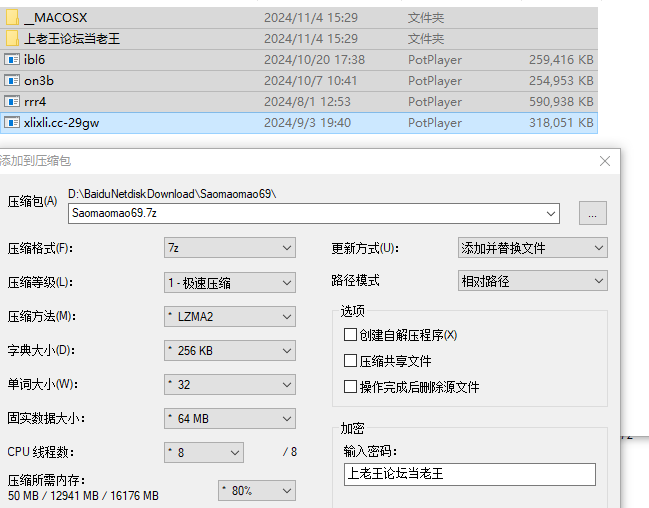Open the 字典大小 256 KB dropdown
Image resolution: width=649 pixels, height=508 pixels.
[x=230, y=351]
